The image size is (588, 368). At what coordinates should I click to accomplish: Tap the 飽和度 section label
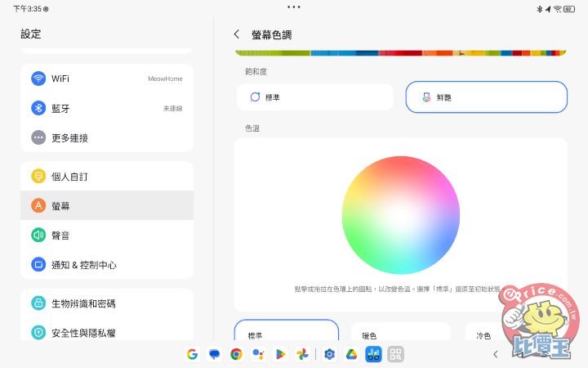pyautogui.click(x=256, y=72)
